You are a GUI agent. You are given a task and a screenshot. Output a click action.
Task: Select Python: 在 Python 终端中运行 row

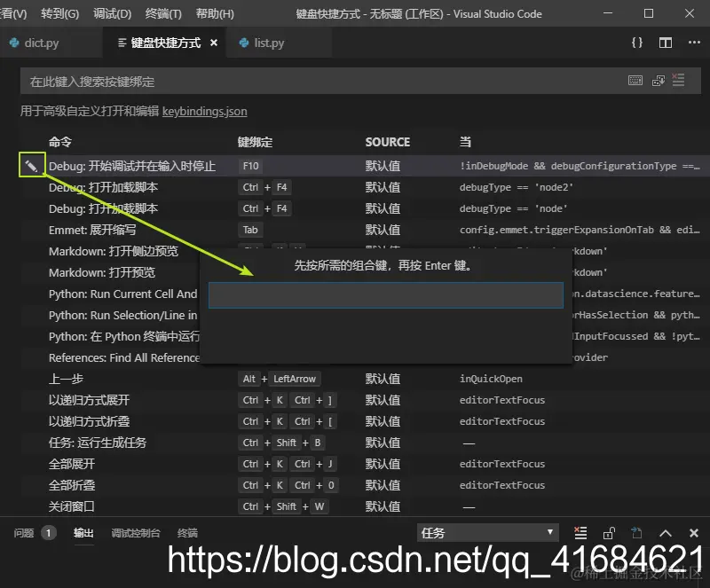pos(124,336)
